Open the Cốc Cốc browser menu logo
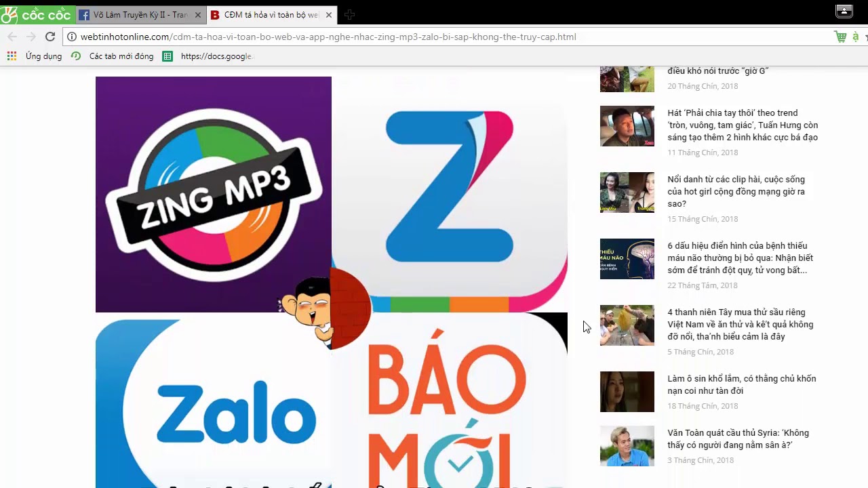 (36, 14)
